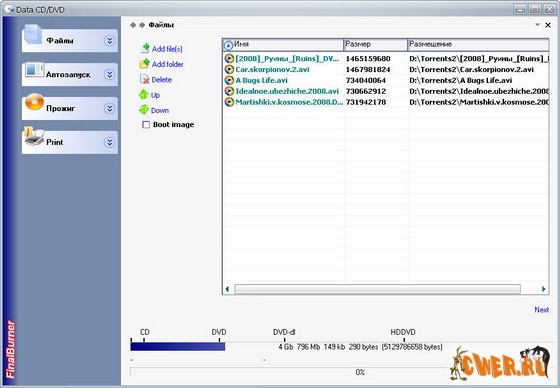Go forward with the right navigation arrow
Viewport: 560px width, 388px height.
[142, 25]
